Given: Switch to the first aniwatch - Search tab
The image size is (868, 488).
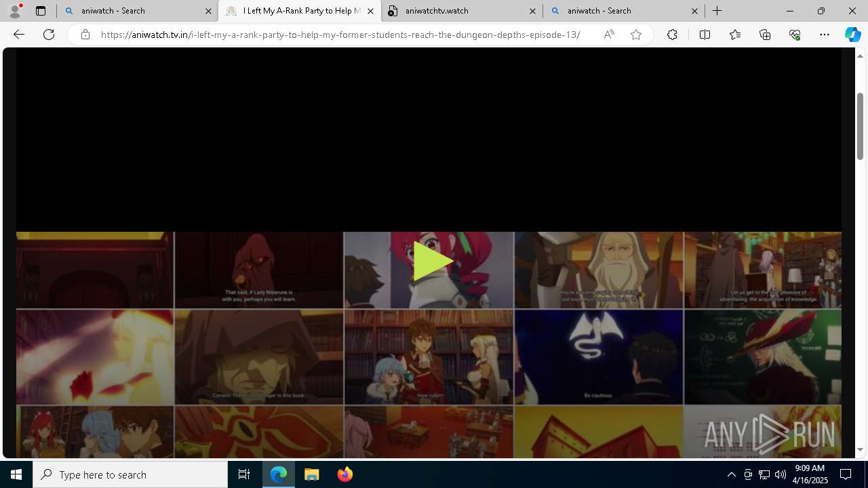Looking at the screenshot, I should pyautogui.click(x=137, y=11).
